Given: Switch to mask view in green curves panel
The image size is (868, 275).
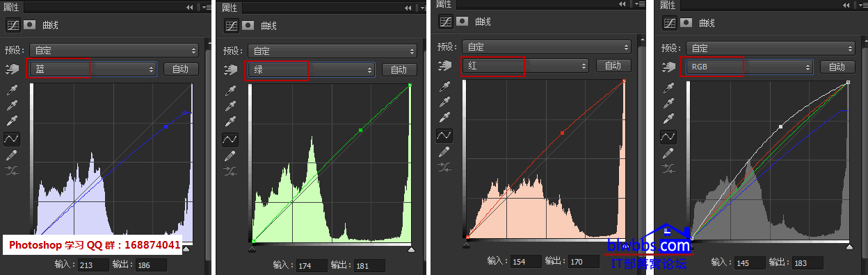Looking at the screenshot, I should (x=248, y=25).
